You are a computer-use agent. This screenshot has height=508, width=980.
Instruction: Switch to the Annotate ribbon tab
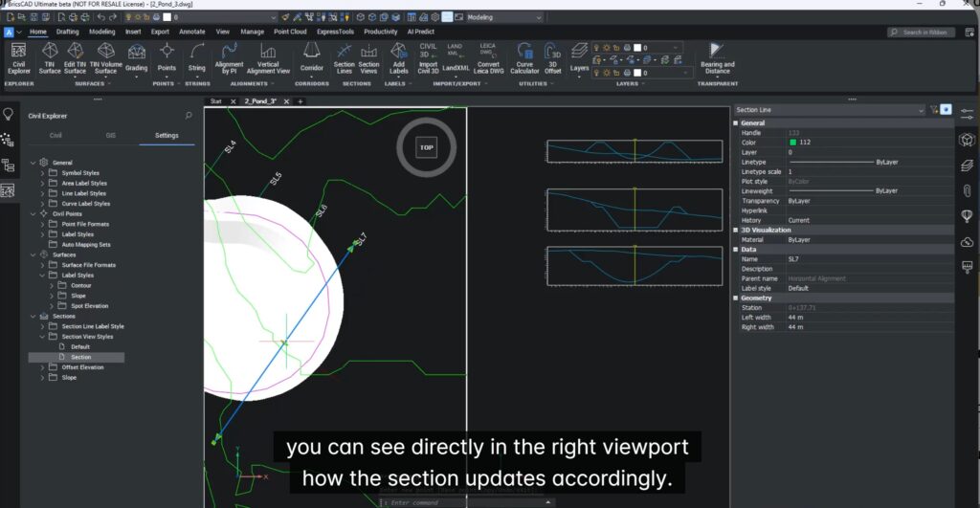click(191, 32)
